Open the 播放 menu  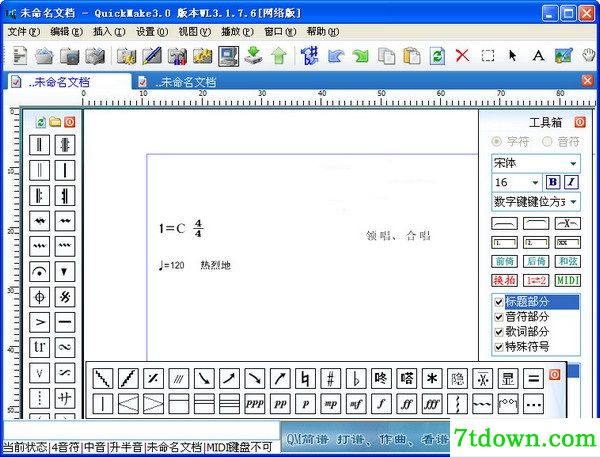pos(237,32)
